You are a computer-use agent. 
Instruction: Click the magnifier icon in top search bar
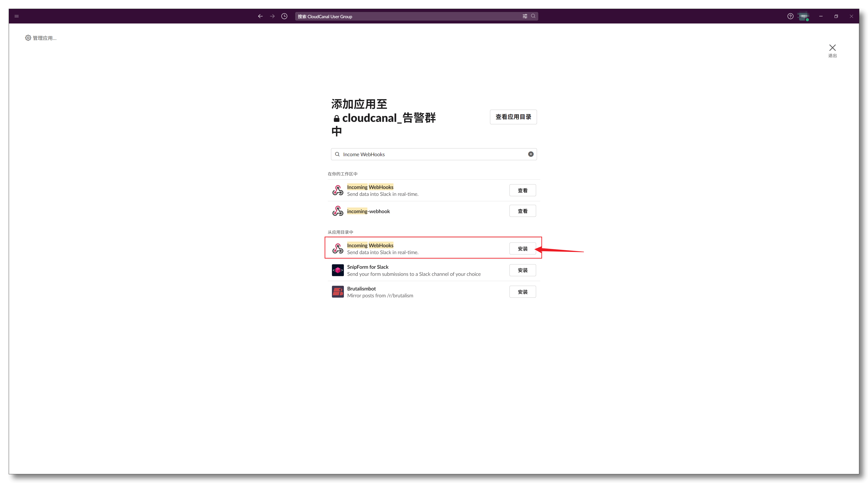(533, 16)
